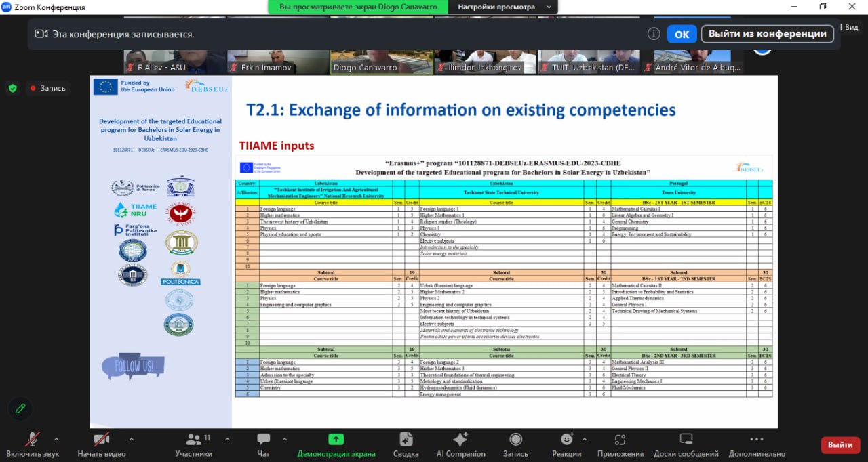Viewport: 868px width, 462px height.
Task: Expand chat options arrow
Action: (x=283, y=439)
